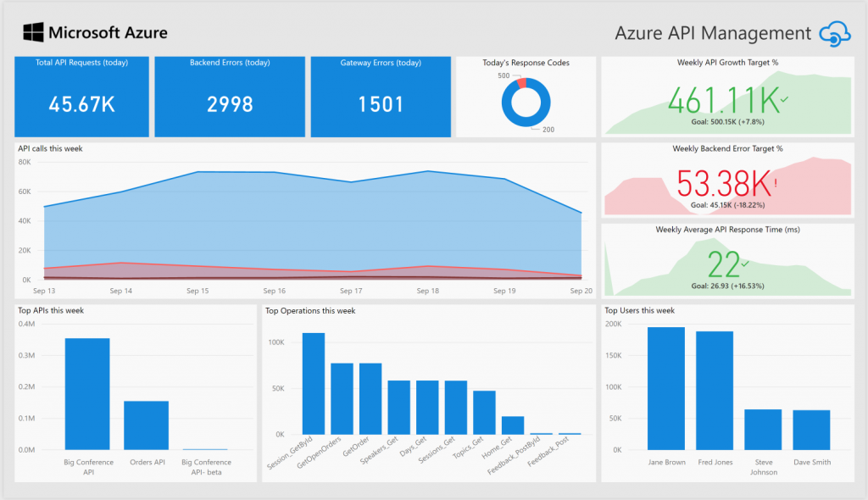Click the Sep 16 axis label
868x500 pixels.
click(274, 291)
